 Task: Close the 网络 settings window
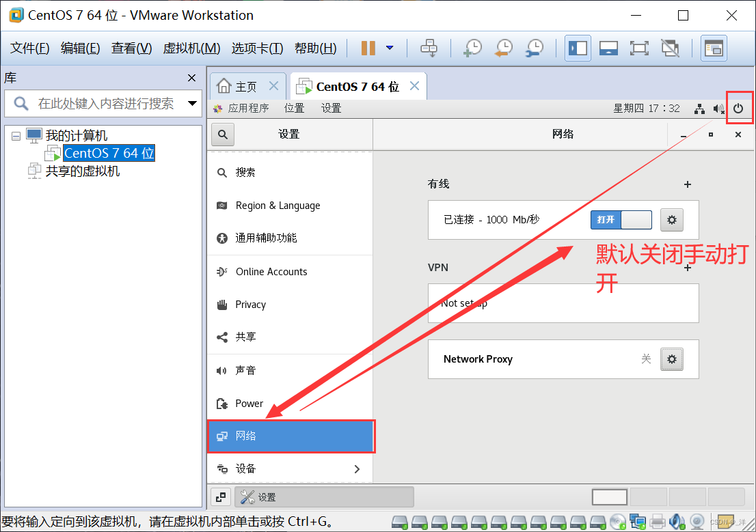click(x=738, y=135)
